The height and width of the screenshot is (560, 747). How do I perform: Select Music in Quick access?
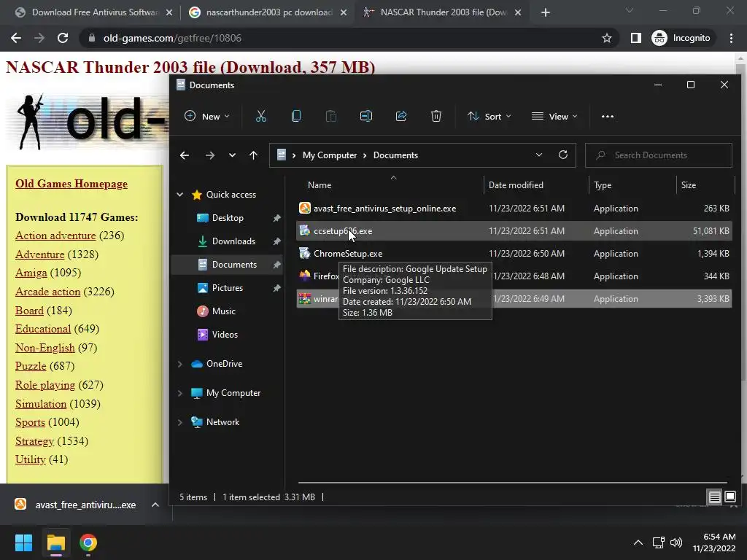click(x=223, y=311)
